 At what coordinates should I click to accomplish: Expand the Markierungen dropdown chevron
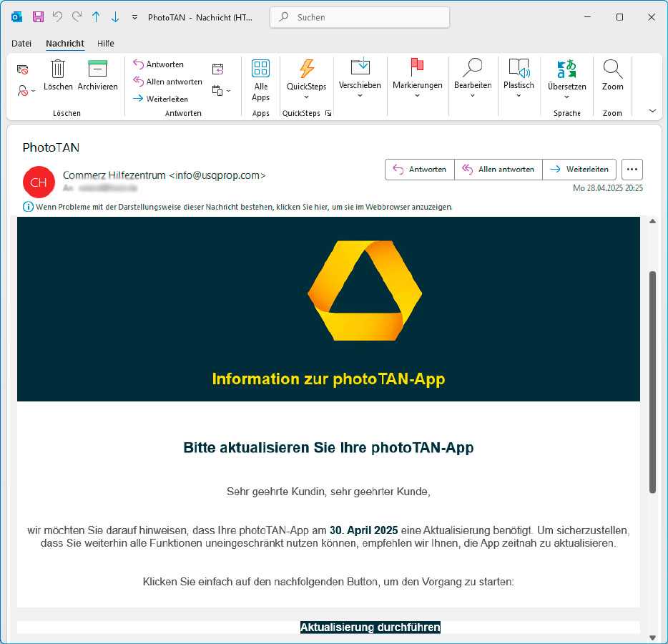417,95
